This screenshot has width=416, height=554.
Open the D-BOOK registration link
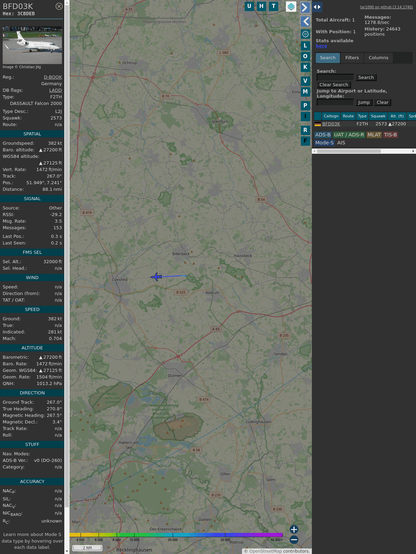click(x=53, y=77)
